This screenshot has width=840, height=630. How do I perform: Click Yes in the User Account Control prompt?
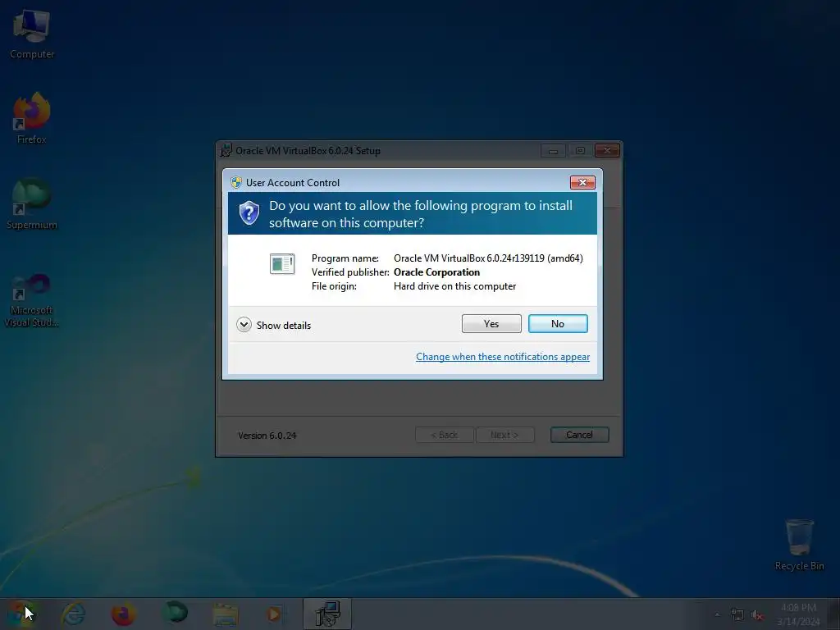point(491,323)
